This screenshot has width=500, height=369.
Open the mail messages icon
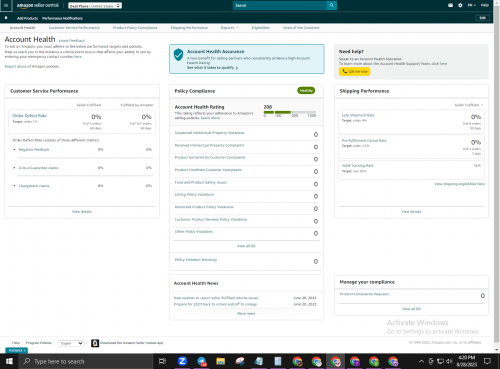point(450,5)
